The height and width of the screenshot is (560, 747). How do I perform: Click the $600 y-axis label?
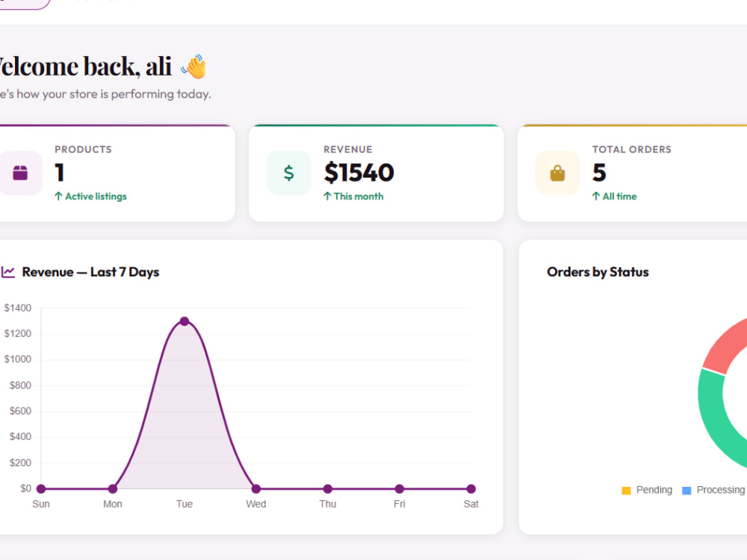20,411
